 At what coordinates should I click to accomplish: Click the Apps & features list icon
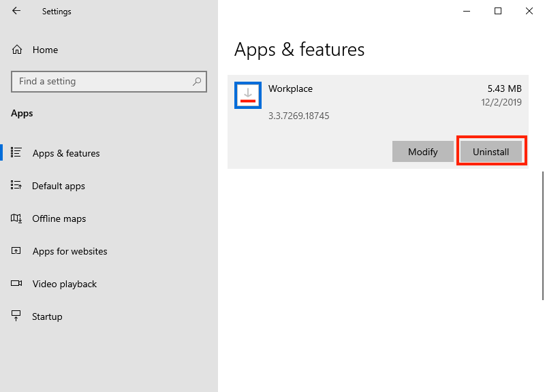(16, 152)
